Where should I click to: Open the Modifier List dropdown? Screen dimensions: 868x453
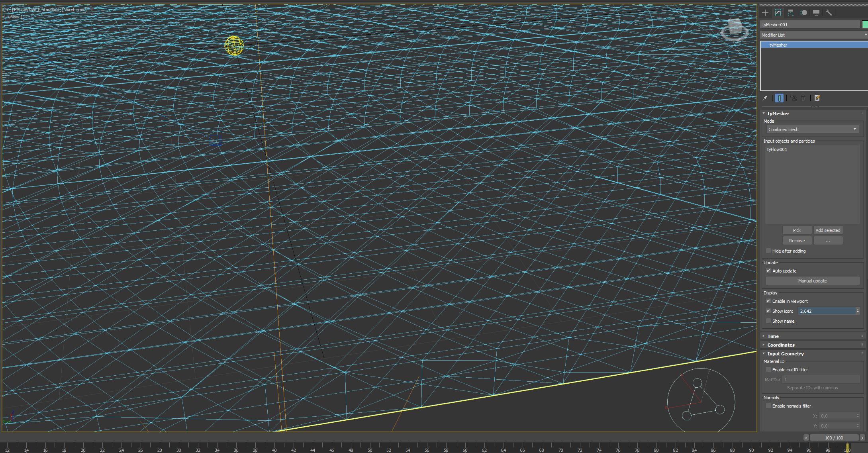point(813,35)
